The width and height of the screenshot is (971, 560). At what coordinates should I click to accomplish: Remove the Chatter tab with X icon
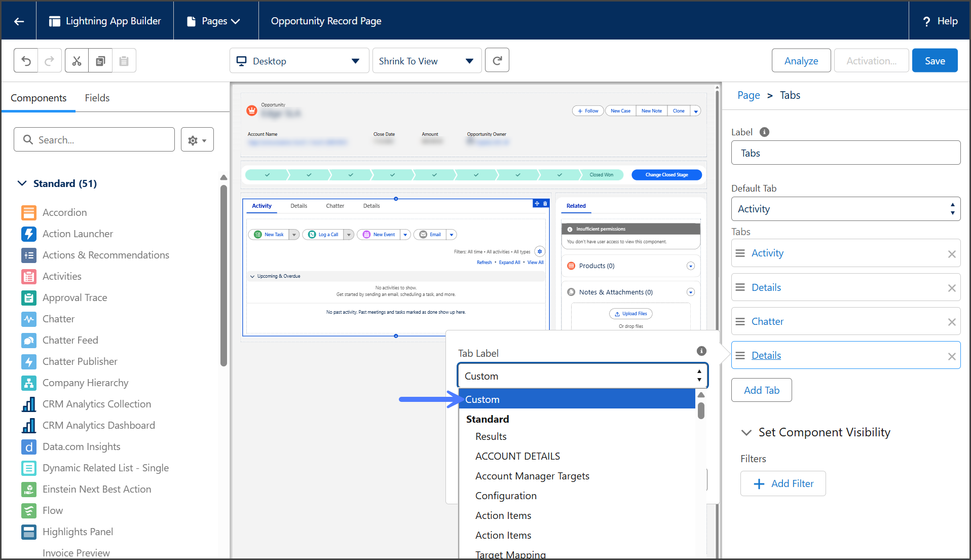coord(951,322)
